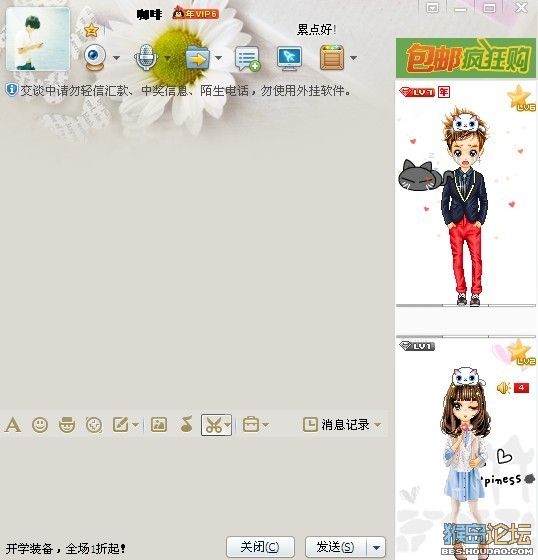Screen dimensions: 538x560
Task: Open contact's profile avatar picture
Action: pos(38,39)
